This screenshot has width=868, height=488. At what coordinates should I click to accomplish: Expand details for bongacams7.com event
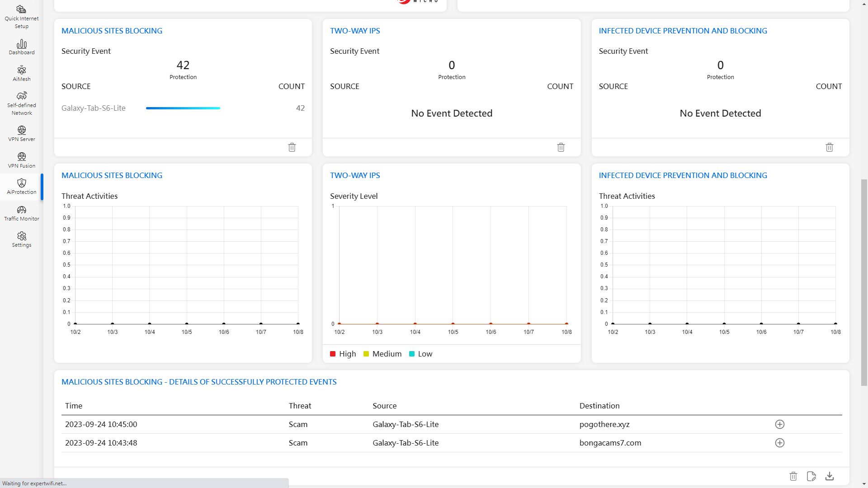pyautogui.click(x=779, y=443)
